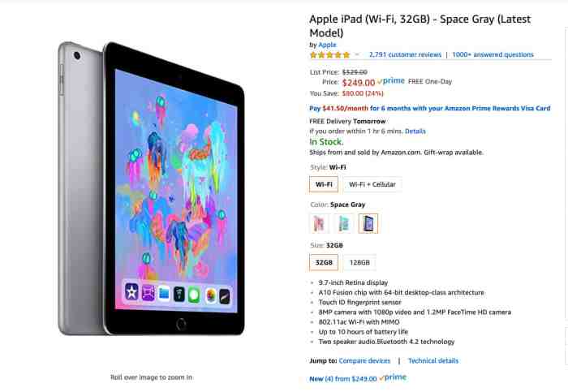Click the Prime logo beside new offers
The image size is (568, 392).
point(393,377)
